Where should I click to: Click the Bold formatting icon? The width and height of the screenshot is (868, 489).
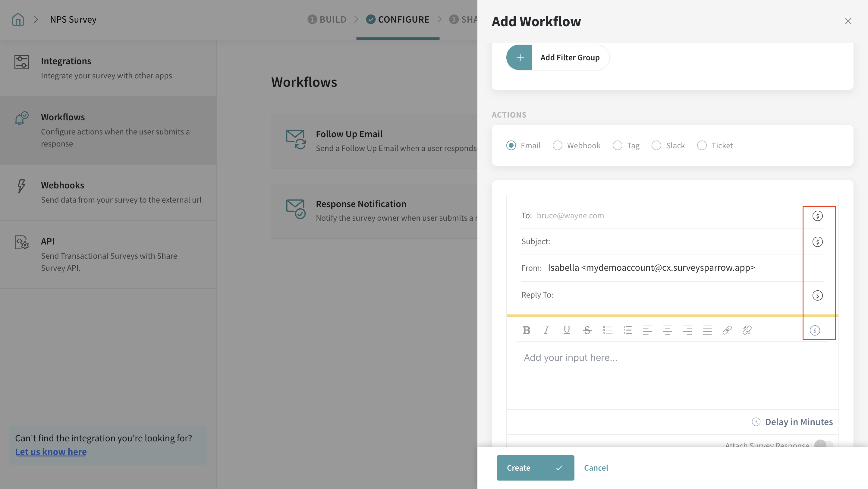pyautogui.click(x=526, y=330)
